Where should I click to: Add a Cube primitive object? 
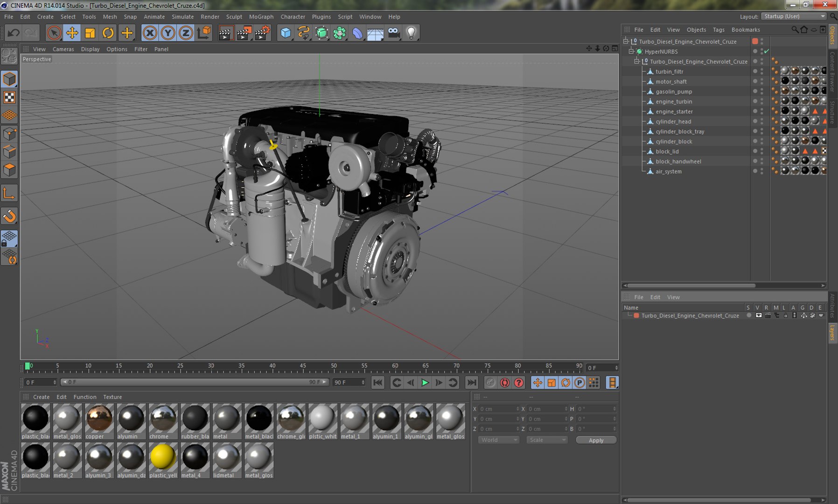coord(286,33)
